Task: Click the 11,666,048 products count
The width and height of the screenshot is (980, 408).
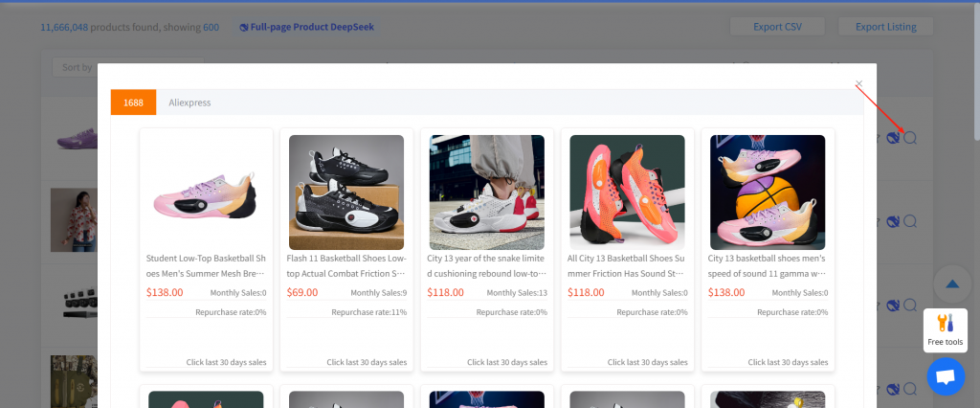Action: point(64,28)
